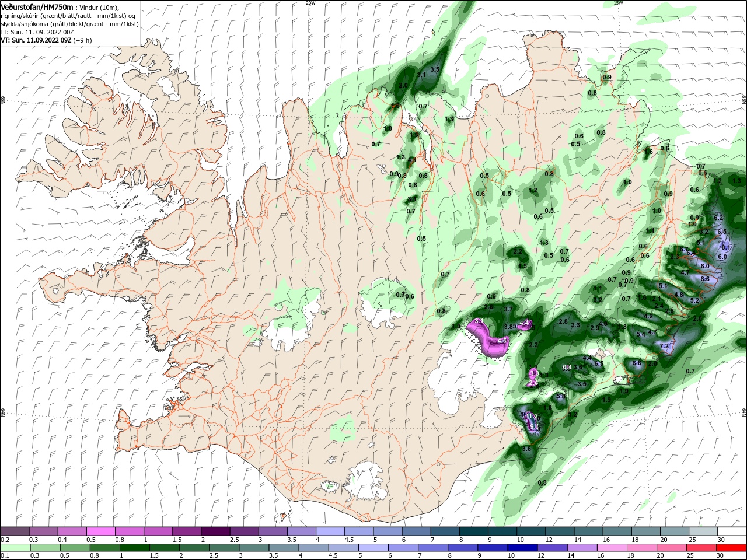Click the 6–7 slate blue snow swatch
This screenshot has width=747, height=560.
(417, 531)
